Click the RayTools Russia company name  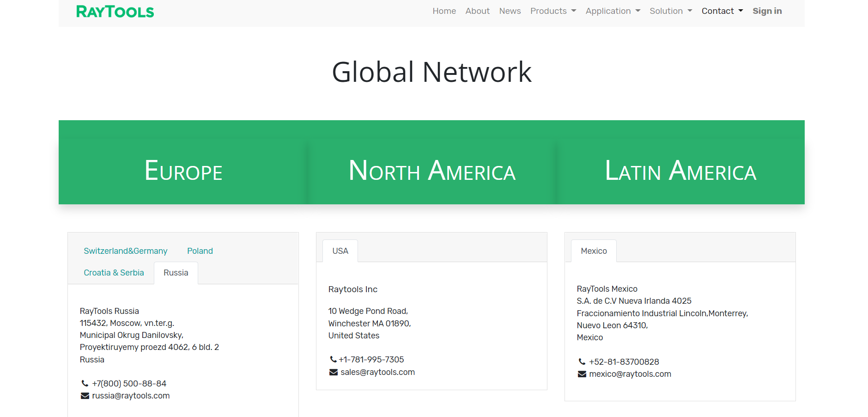(109, 311)
